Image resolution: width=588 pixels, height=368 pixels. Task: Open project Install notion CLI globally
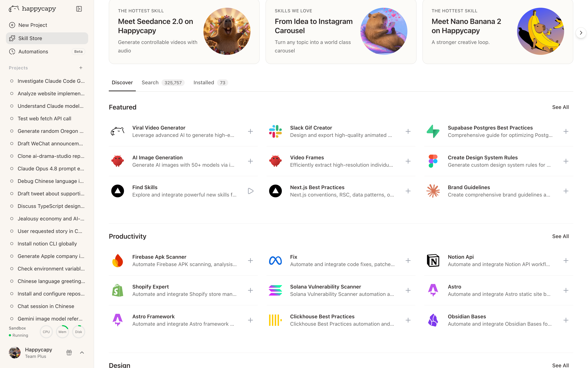(47, 244)
